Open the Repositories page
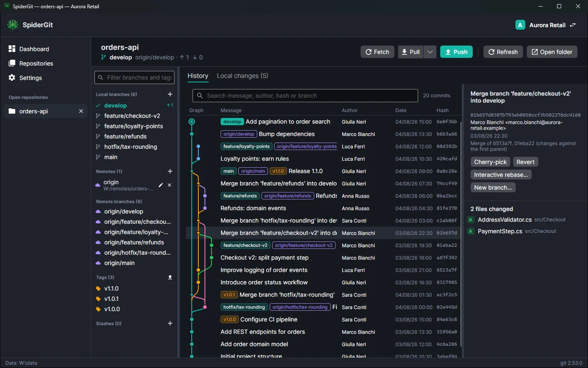The image size is (588, 368). pyautogui.click(x=45, y=63)
